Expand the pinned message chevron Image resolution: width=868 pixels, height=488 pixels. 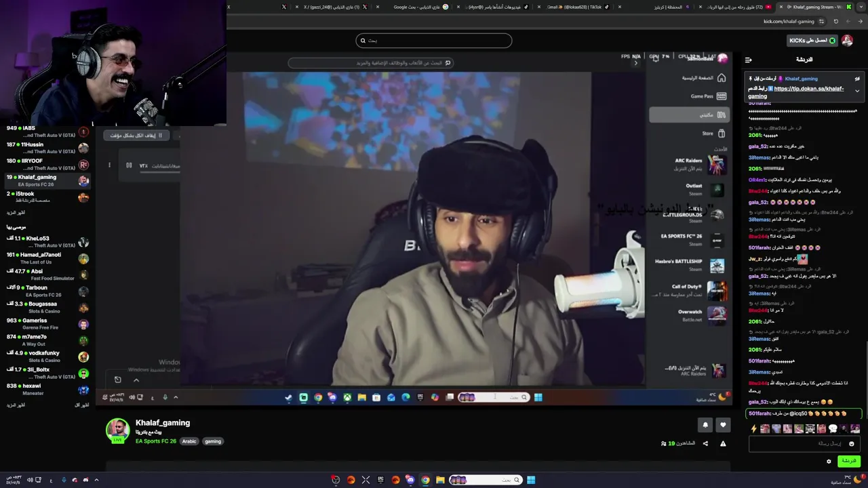(857, 91)
